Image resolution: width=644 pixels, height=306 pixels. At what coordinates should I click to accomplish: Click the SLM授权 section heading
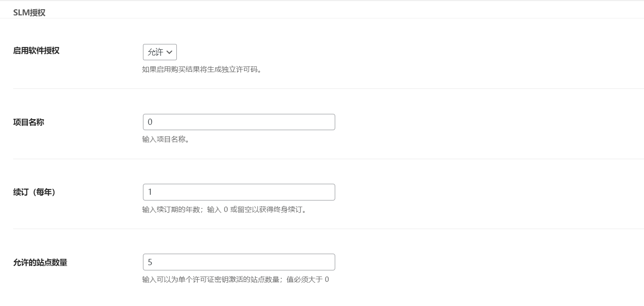point(29,13)
